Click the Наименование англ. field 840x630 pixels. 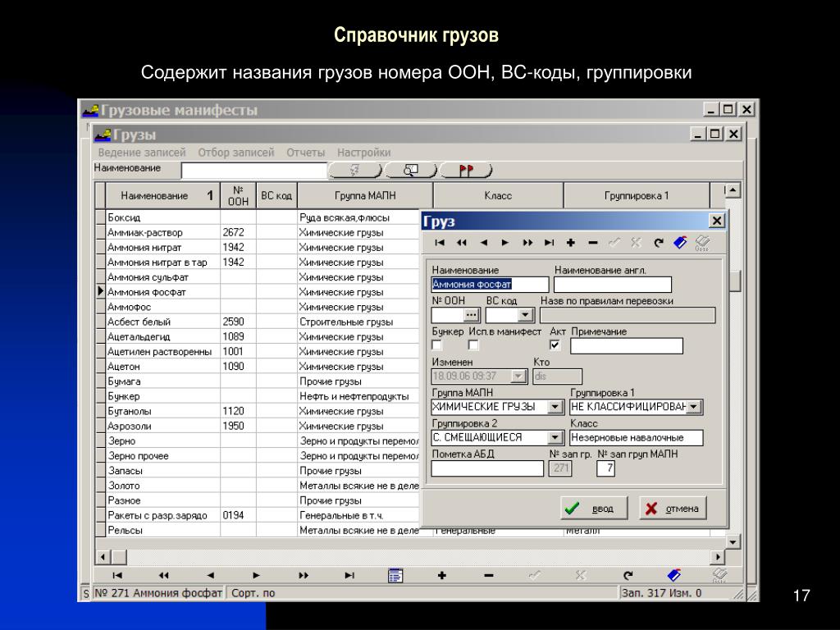pyautogui.click(x=612, y=285)
